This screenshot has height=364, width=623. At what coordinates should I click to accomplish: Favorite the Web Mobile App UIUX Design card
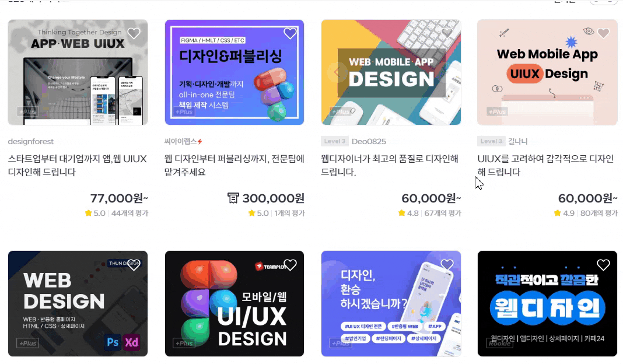point(603,33)
